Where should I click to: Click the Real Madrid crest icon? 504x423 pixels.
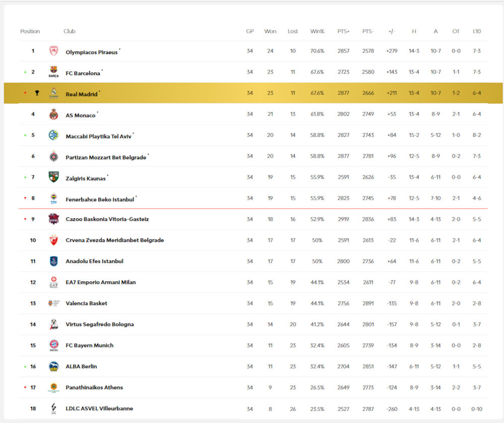pyautogui.click(x=53, y=93)
